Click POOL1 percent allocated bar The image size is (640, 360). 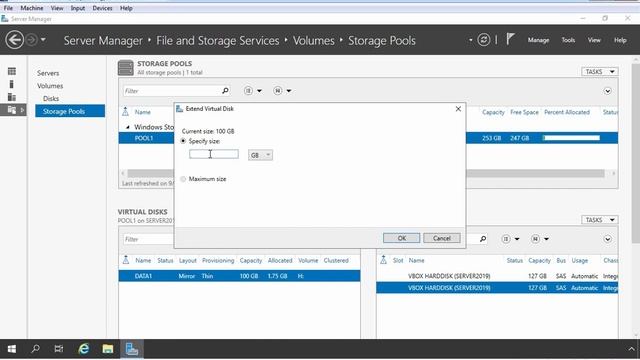(571, 138)
